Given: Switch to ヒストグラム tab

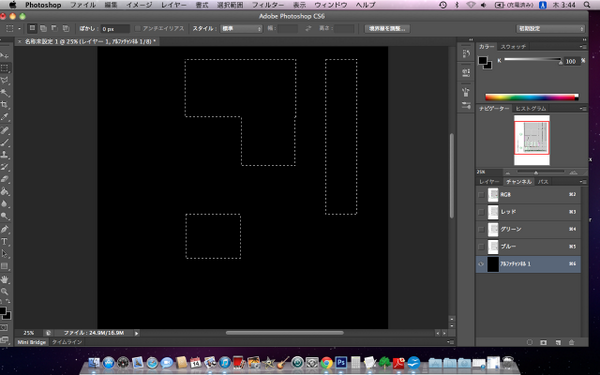Looking at the screenshot, I should 531,109.
